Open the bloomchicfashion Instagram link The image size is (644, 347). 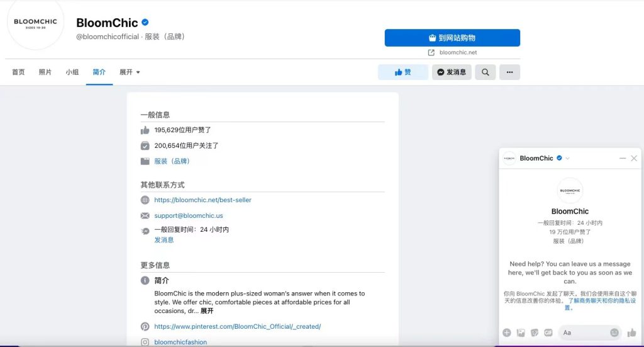(x=180, y=342)
